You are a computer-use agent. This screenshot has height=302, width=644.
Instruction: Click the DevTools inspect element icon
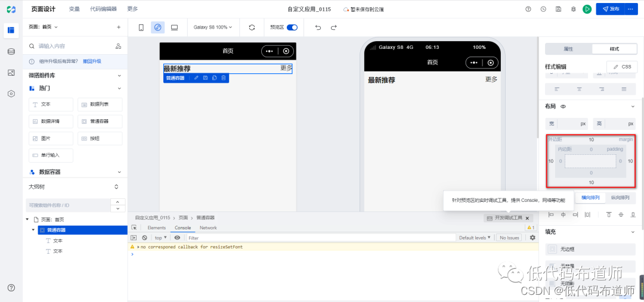[x=134, y=228]
